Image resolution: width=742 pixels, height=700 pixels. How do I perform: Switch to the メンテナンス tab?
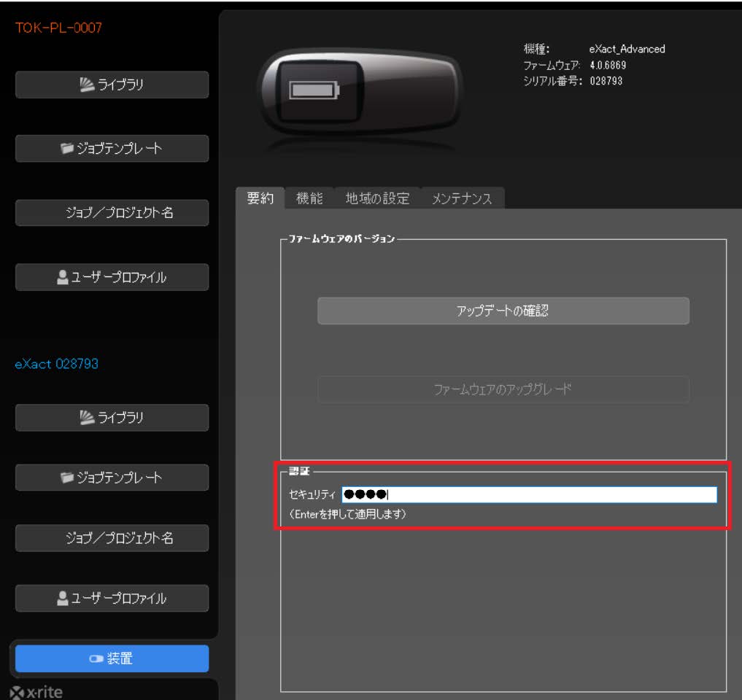point(462,198)
